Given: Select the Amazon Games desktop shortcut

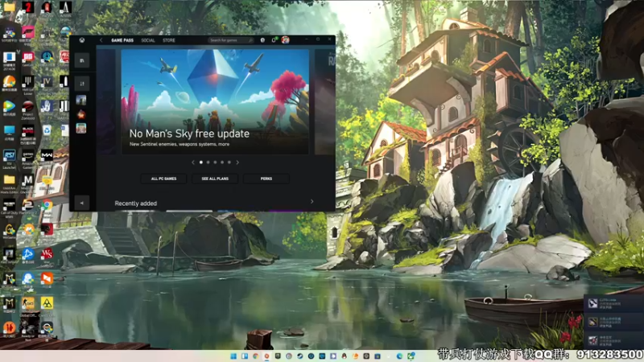Looking at the screenshot, I should tap(28, 158).
